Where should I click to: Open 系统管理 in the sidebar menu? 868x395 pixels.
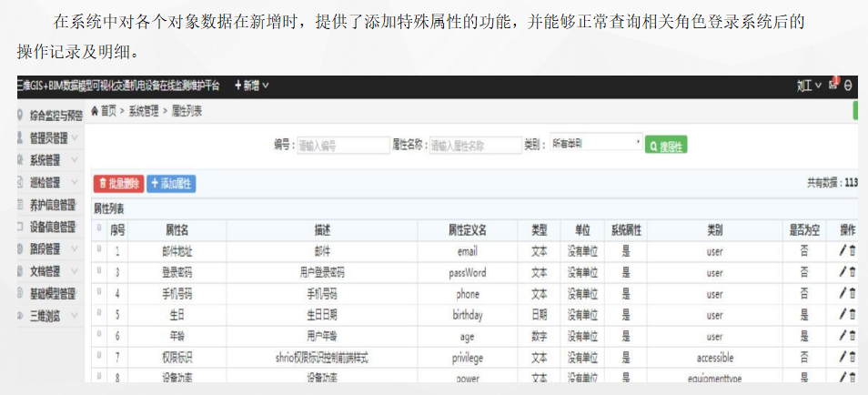click(x=49, y=160)
